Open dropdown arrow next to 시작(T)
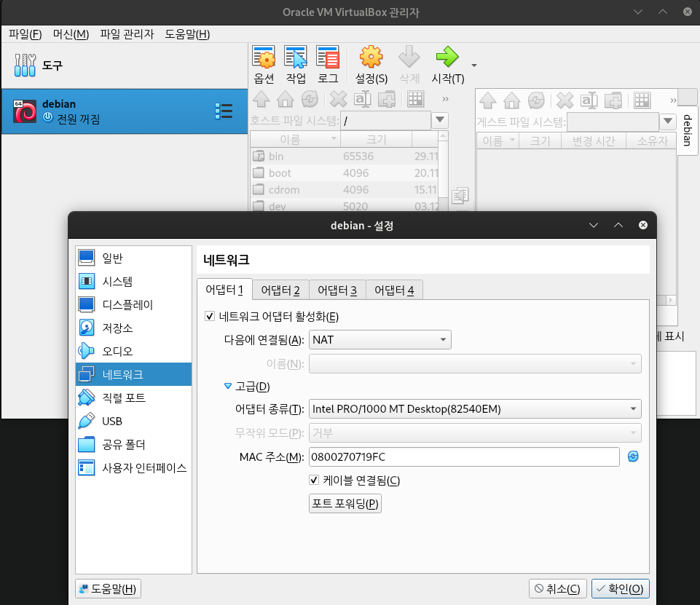The image size is (700, 605). click(474, 66)
